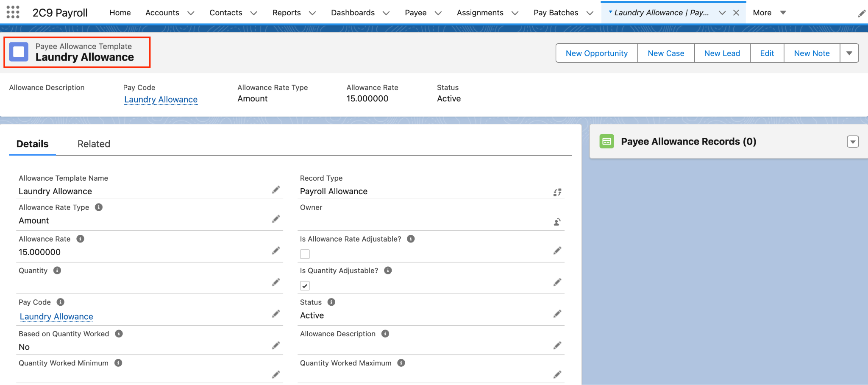Open the Pay Batches tab
The width and height of the screenshot is (868, 385).
tap(556, 13)
